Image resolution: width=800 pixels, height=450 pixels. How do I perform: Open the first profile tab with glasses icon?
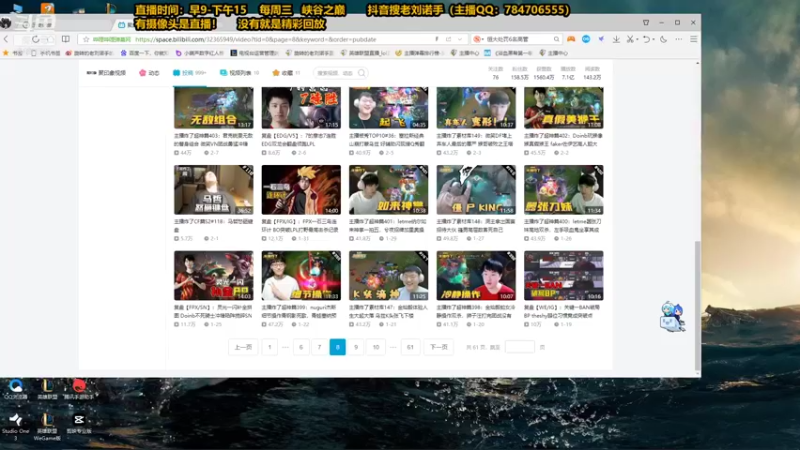pos(106,73)
